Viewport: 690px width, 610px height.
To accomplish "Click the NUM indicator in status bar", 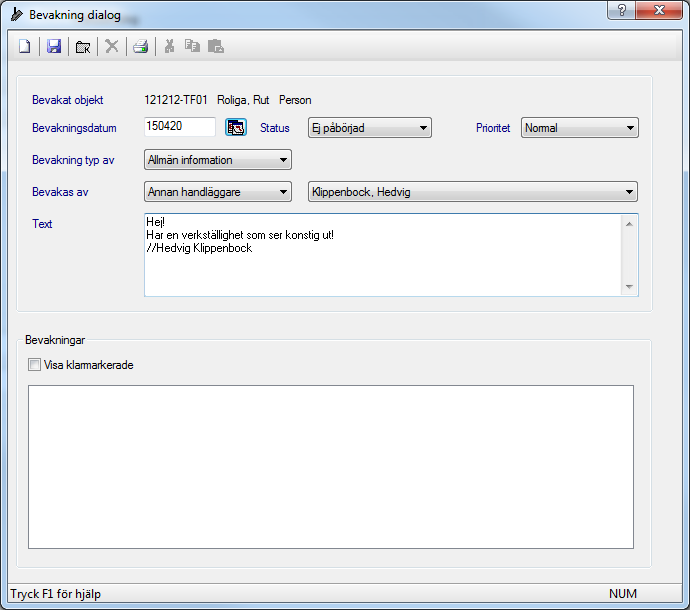I will 623,594.
